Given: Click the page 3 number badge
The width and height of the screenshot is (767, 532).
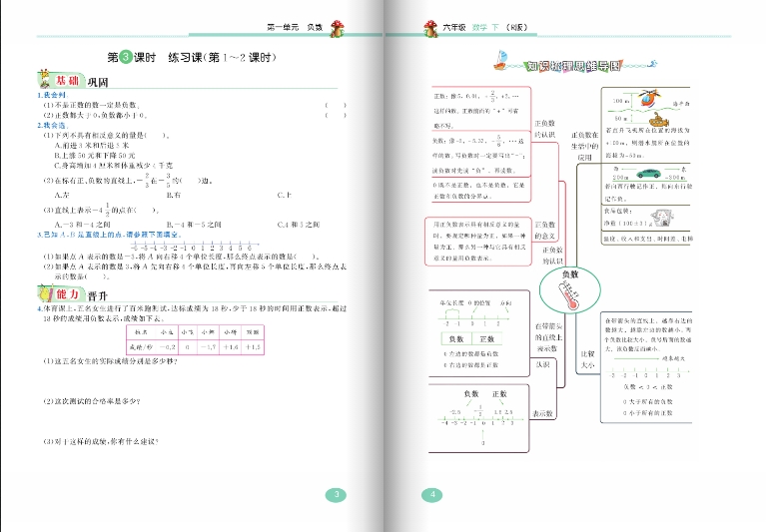Looking at the screenshot, I should [338, 496].
